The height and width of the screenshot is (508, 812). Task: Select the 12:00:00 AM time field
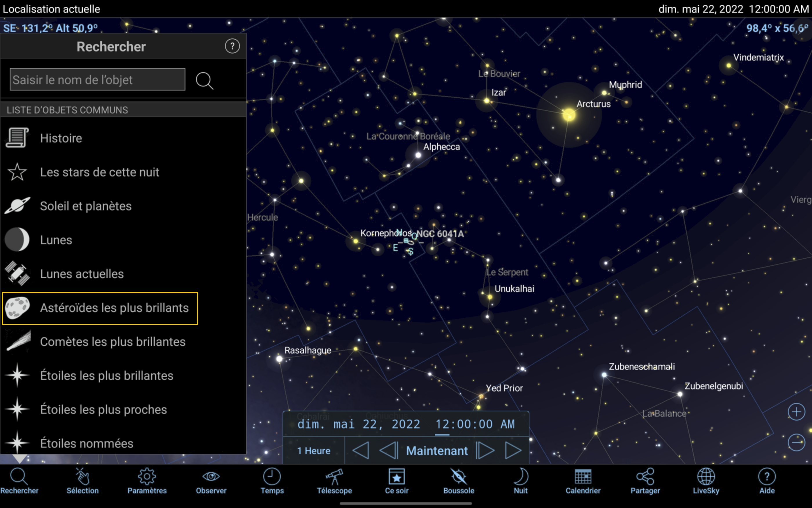point(474,424)
